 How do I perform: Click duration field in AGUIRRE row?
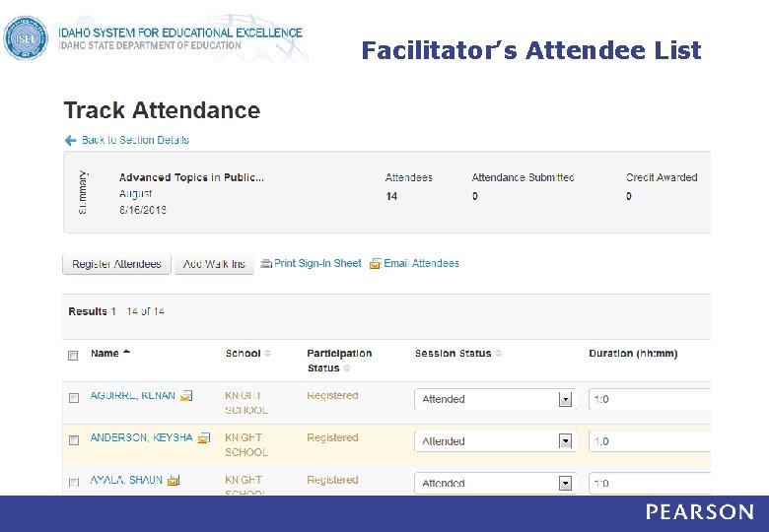(x=650, y=399)
